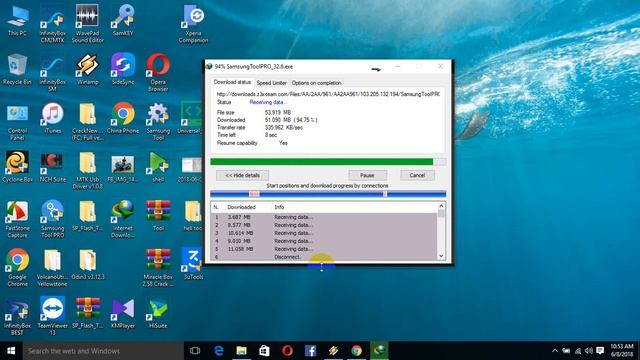
Task: Open Miracle Box 2.58 Crack archive
Action: [158, 267]
